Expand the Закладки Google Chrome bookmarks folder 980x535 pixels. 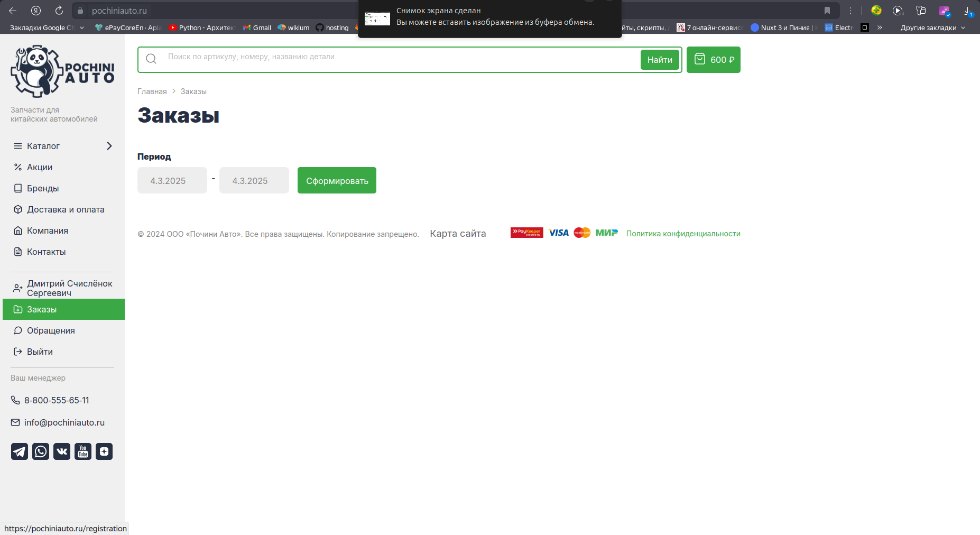[x=47, y=27]
